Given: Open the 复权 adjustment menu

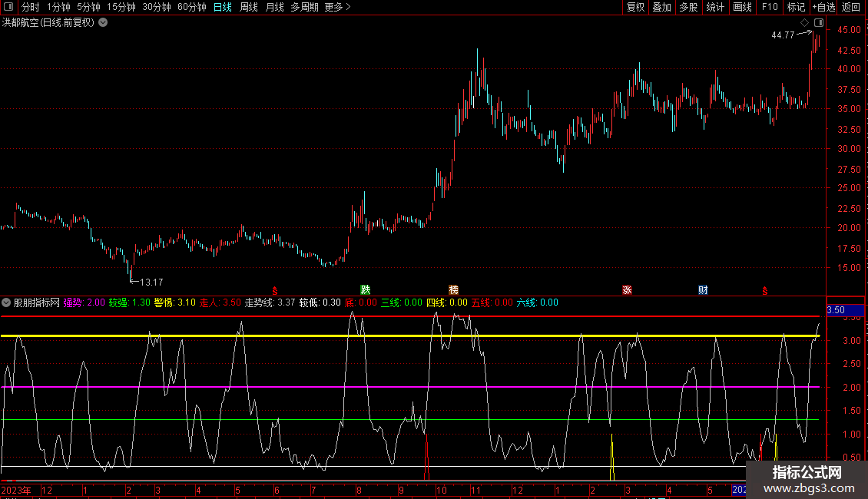Looking at the screenshot, I should tap(635, 7).
